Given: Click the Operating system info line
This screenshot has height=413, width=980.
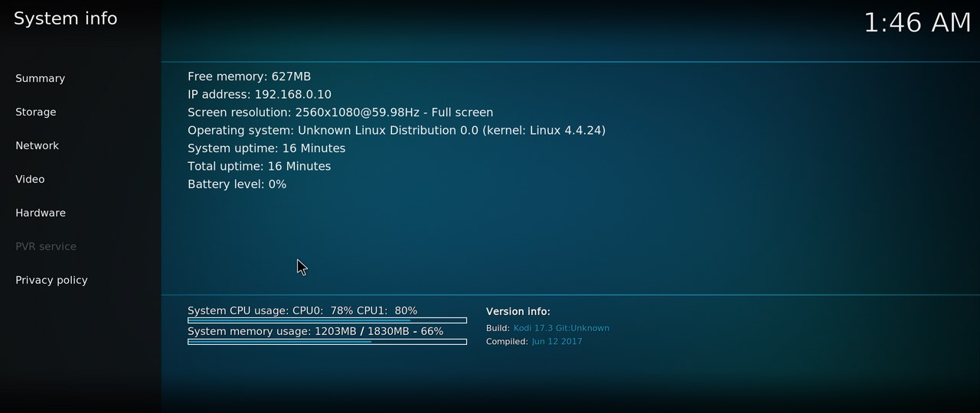Looking at the screenshot, I should [x=397, y=130].
